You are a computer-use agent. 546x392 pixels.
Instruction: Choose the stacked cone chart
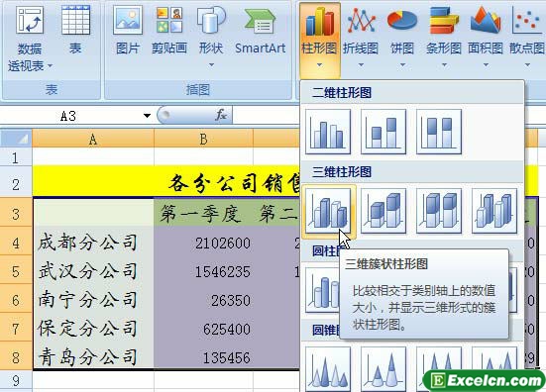tap(383, 368)
